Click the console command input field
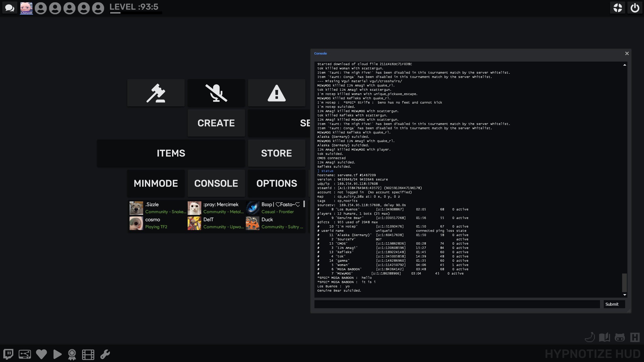Screen dimensions: 644x362 [457, 304]
